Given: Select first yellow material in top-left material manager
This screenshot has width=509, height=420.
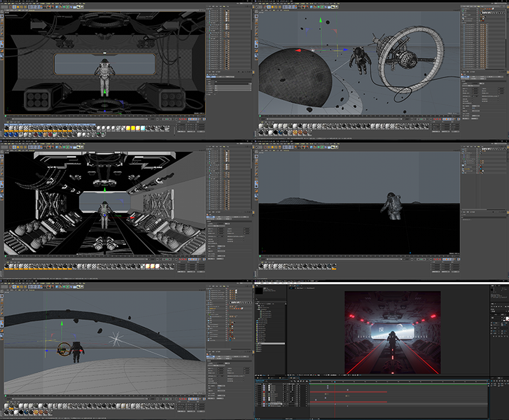Looking at the screenshot, I should (x=128, y=128).
